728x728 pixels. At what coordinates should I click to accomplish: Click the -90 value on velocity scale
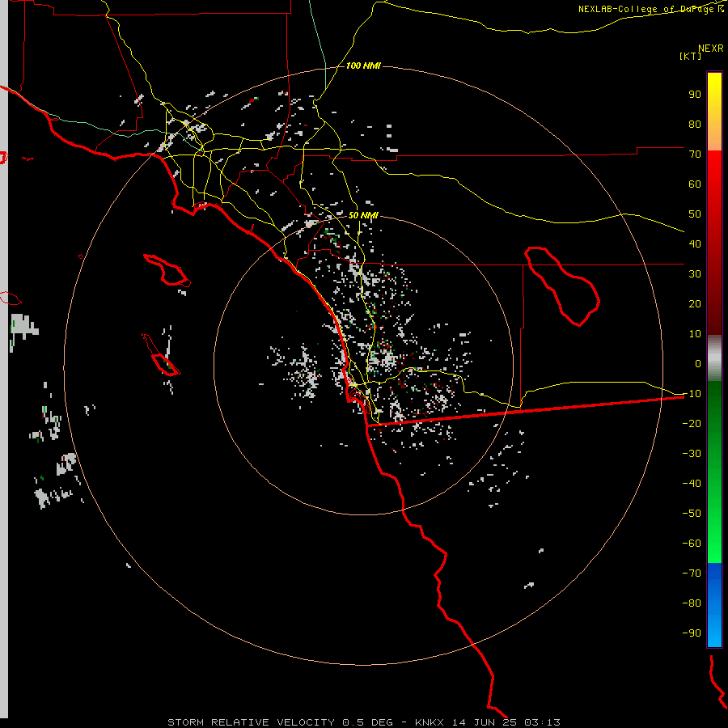point(692,633)
